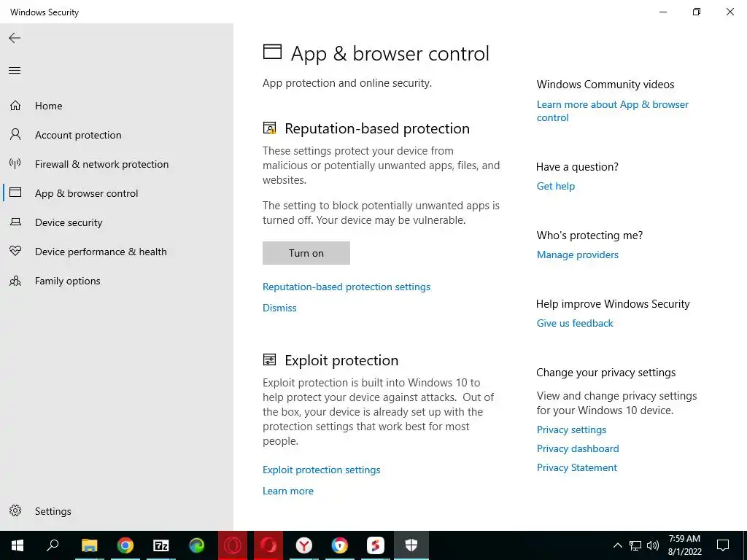
Task: Click the Reputation-based protection warning icon
Action: coord(270,128)
